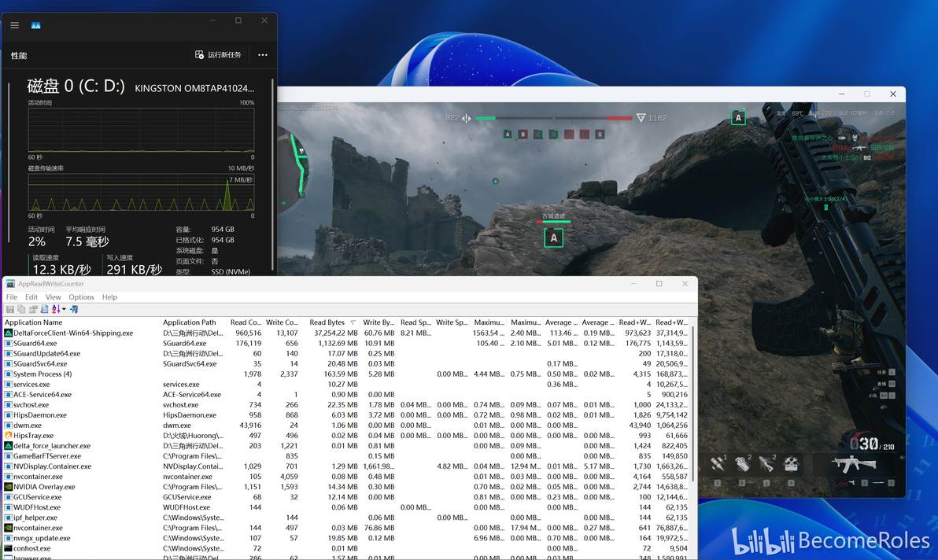Open the Help menu in AppReadWriteCounter
The width and height of the screenshot is (938, 560).
109,297
